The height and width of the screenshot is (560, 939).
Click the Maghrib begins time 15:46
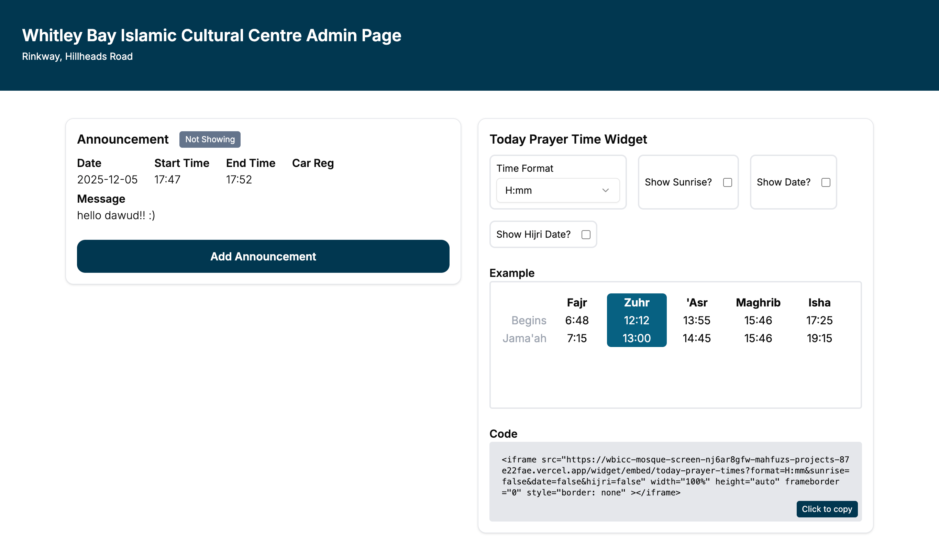[x=758, y=321]
